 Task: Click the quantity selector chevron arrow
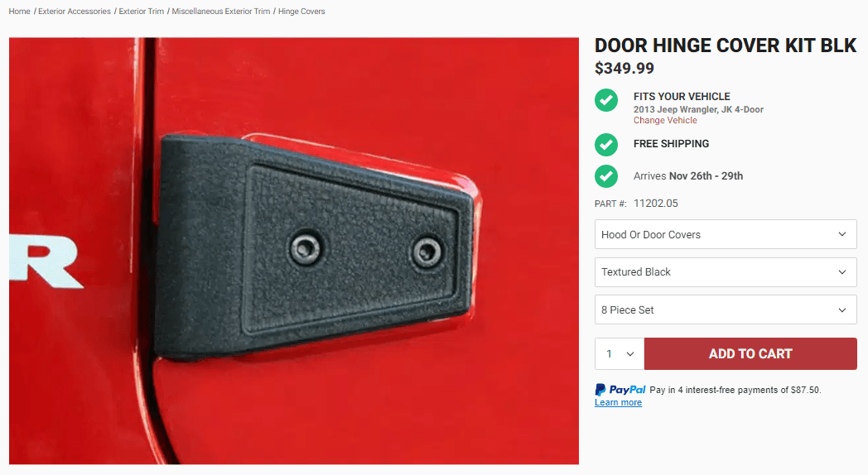[630, 354]
